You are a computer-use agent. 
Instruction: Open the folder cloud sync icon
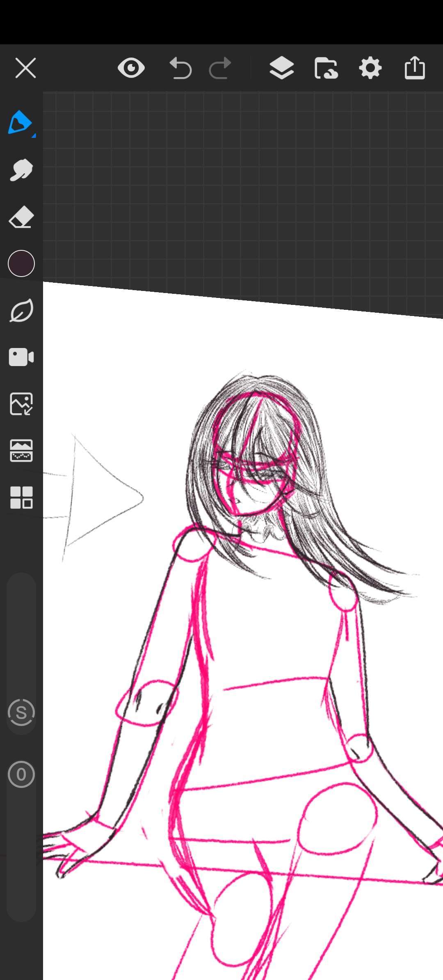tap(326, 68)
